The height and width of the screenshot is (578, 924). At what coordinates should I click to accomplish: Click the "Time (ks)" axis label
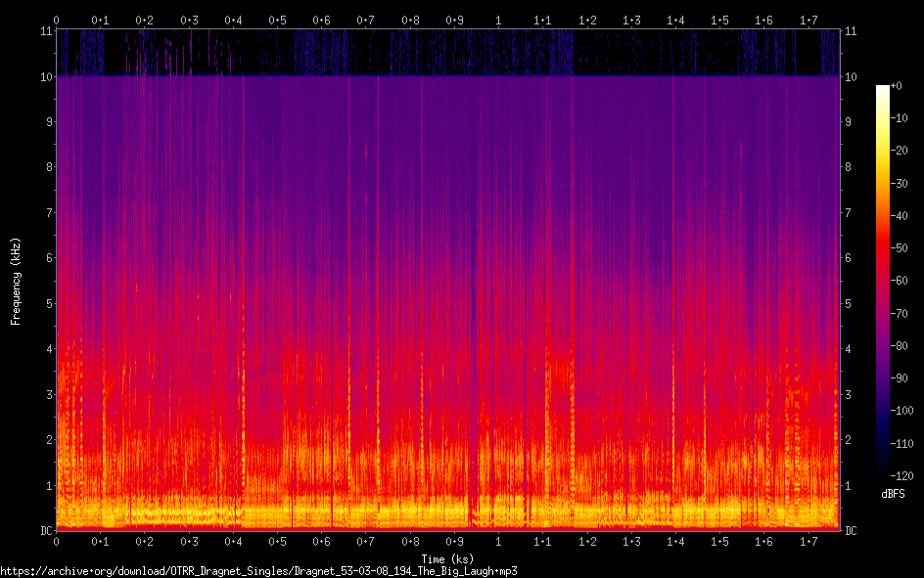(x=447, y=558)
